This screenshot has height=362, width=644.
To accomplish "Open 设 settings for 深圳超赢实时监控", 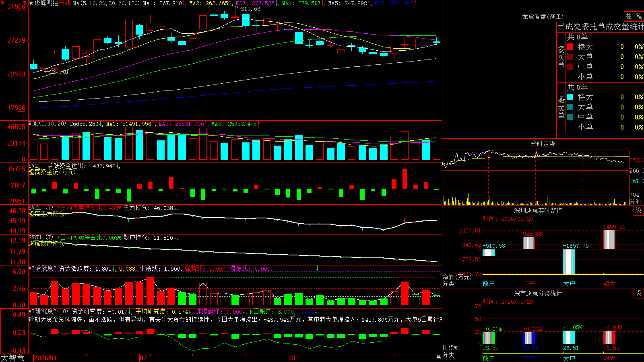I will point(638,210).
